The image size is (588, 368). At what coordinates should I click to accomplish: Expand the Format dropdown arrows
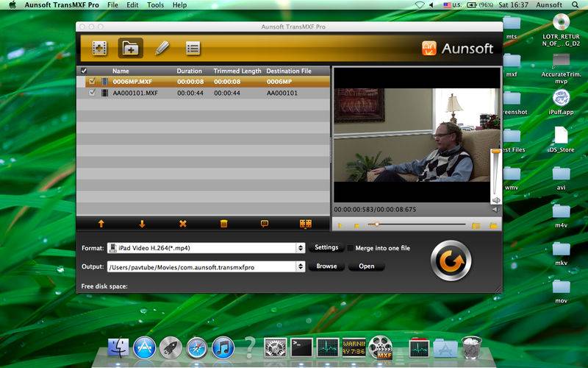coord(301,248)
